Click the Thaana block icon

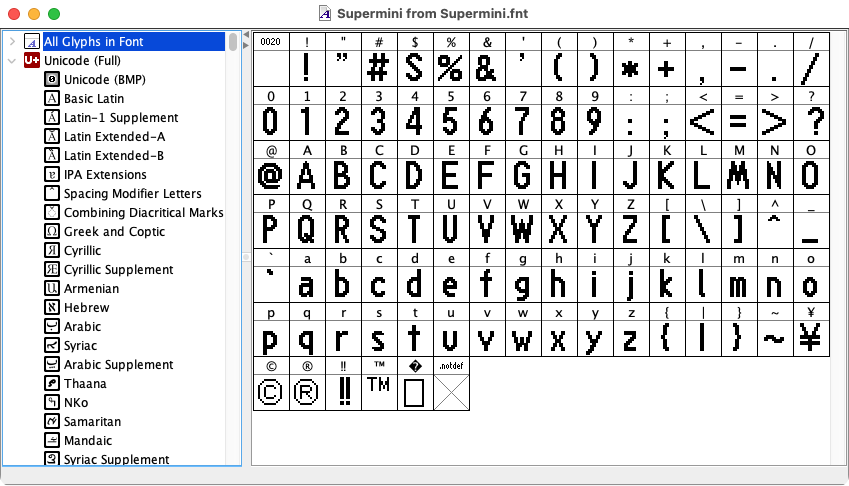(x=52, y=383)
